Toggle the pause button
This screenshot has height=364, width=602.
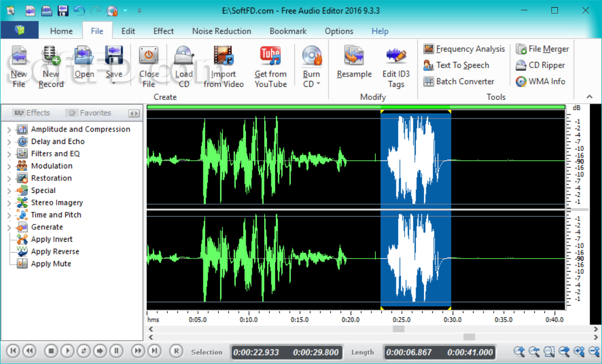point(116,350)
